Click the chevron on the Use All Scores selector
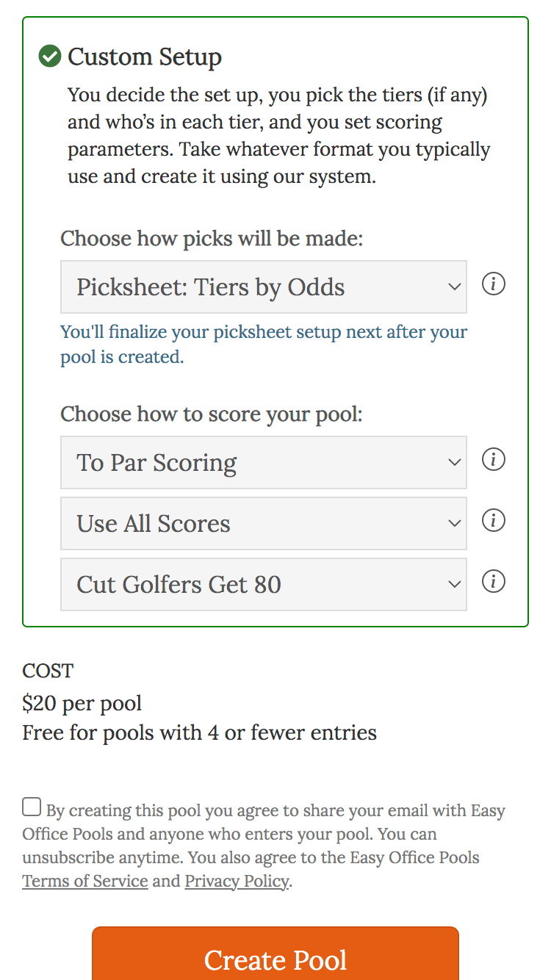 453,524
